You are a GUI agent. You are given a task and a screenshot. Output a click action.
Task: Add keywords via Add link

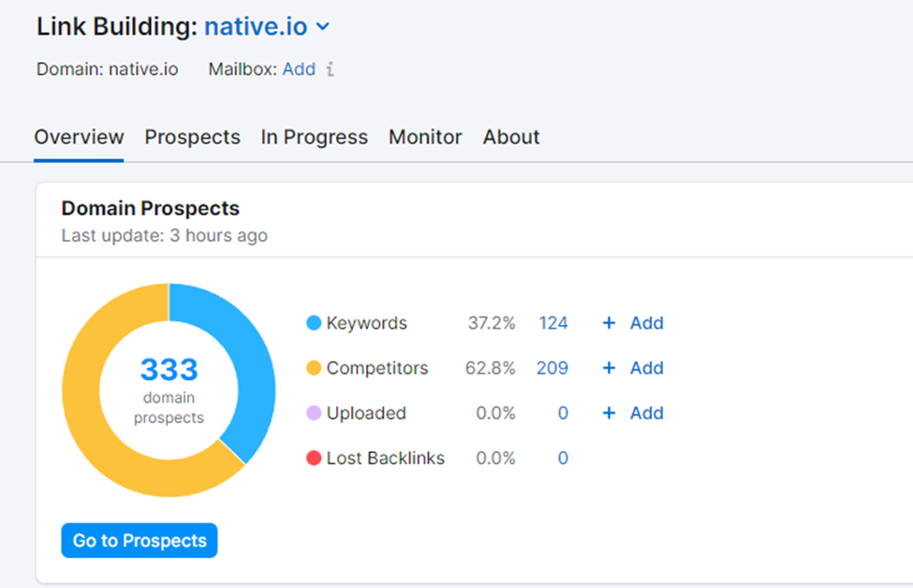coord(647,322)
